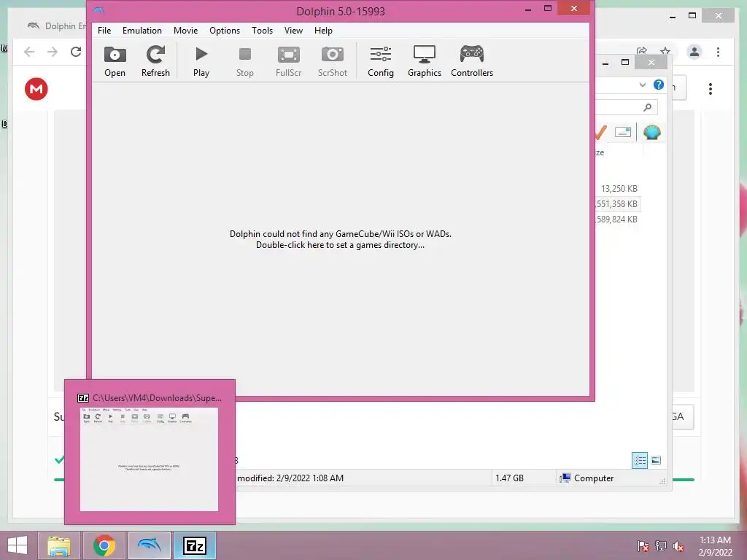Click the Dolphin Emulator tab in Chrome
This screenshot has height=560, width=747.
[x=57, y=26]
